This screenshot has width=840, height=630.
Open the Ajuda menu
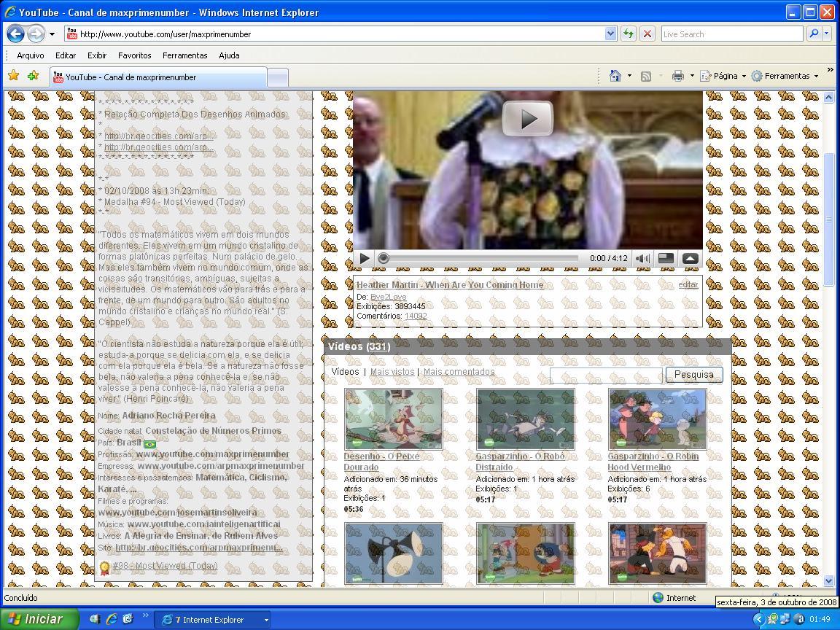[x=229, y=55]
